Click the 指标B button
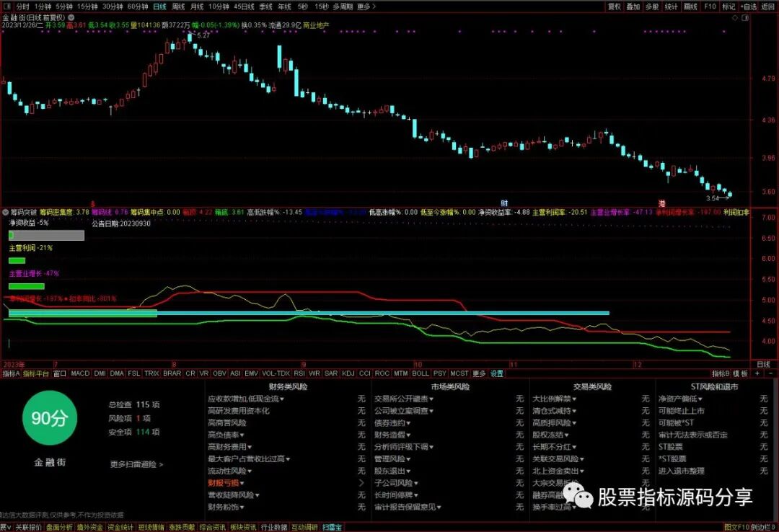 click(x=721, y=373)
